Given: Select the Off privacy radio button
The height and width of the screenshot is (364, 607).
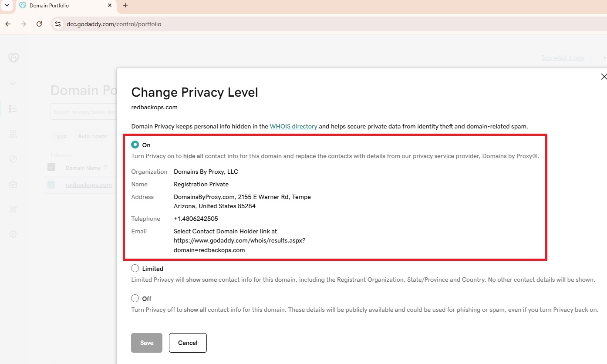Looking at the screenshot, I should [135, 298].
